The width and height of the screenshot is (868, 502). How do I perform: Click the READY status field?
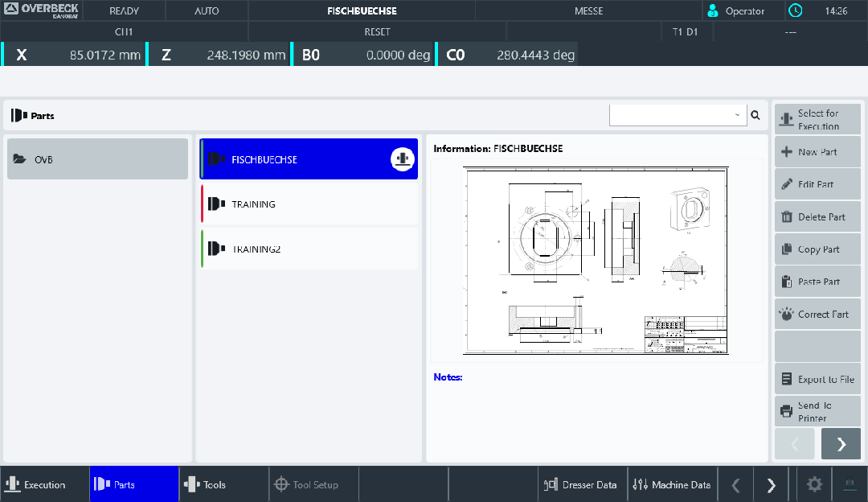tap(124, 10)
